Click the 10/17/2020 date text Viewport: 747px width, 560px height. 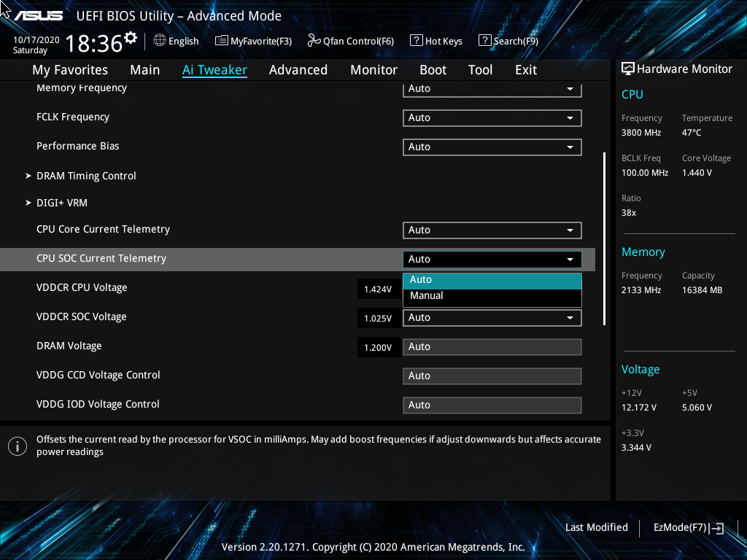(36, 40)
